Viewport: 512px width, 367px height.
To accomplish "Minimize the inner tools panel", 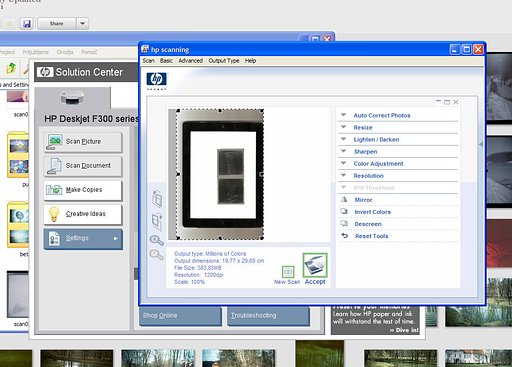I will click(438, 101).
